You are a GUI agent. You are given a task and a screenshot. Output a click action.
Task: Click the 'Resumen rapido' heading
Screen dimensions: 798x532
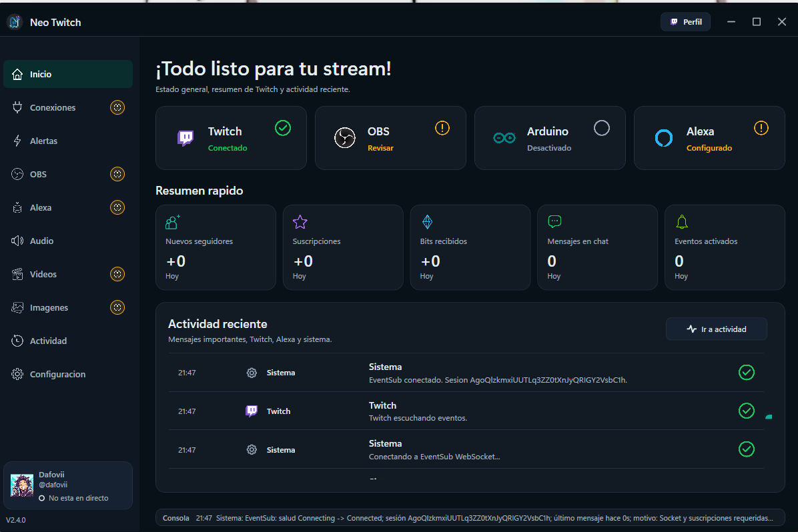coord(199,191)
